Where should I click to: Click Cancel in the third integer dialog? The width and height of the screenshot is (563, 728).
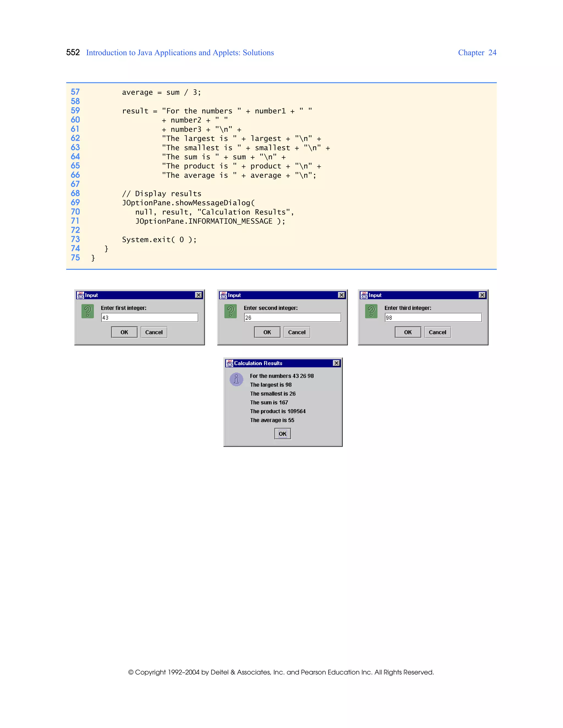(438, 332)
